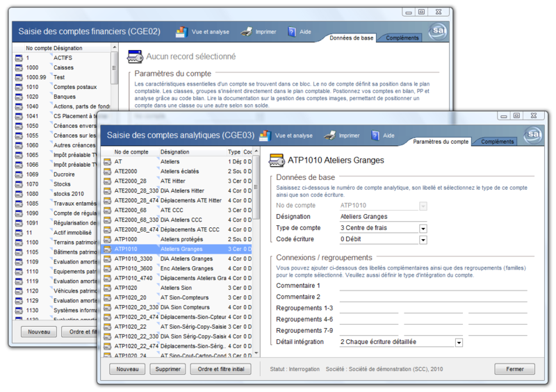The height and width of the screenshot is (392, 556).
Task: Click the Vue et analyse icon in CGE03 window
Action: tap(265, 136)
